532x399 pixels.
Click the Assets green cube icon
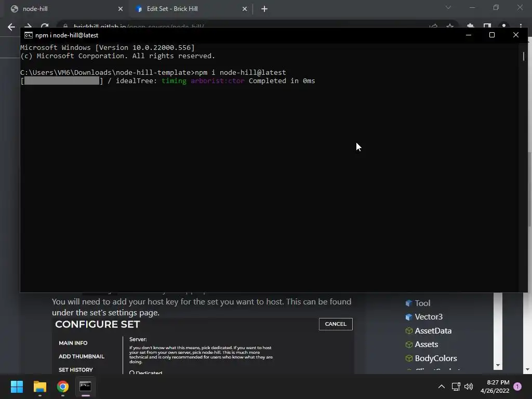point(409,344)
